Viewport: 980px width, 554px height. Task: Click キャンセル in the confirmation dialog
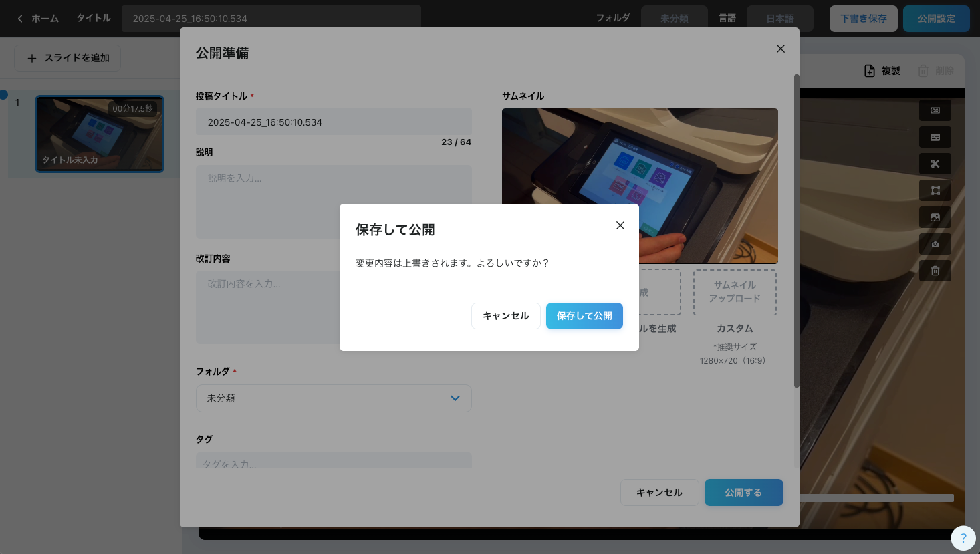pos(506,316)
